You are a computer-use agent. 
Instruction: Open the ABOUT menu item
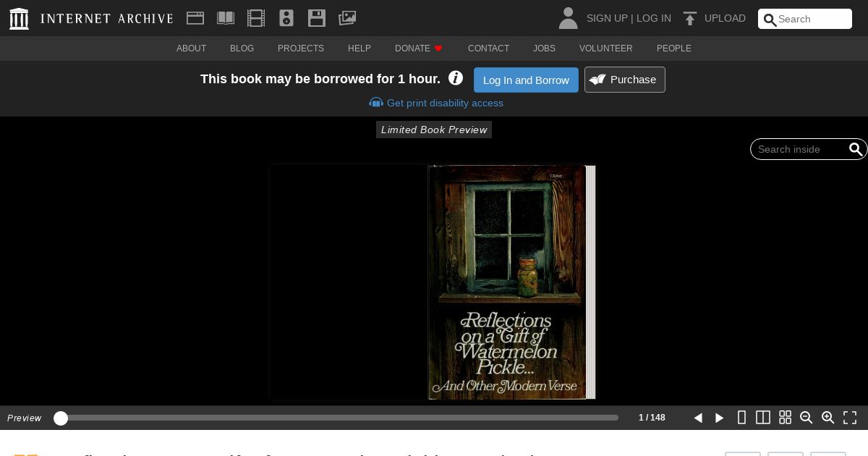[x=191, y=48]
